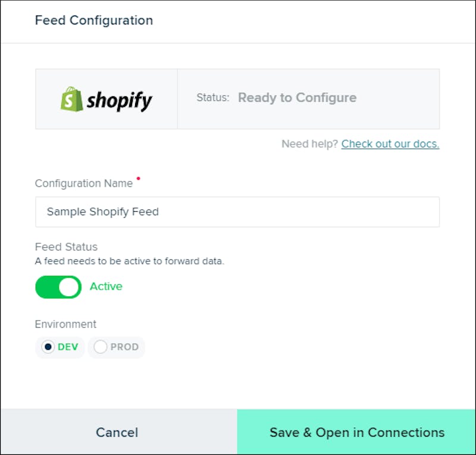Click the Configuration Name field label
Screen dimensions: 476x455
coord(84,183)
